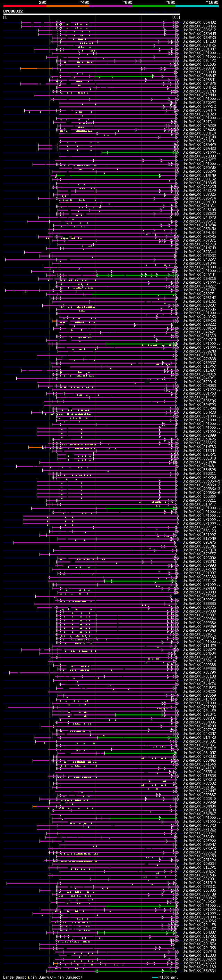Click the orange identity legend bar

pos(68,6)
